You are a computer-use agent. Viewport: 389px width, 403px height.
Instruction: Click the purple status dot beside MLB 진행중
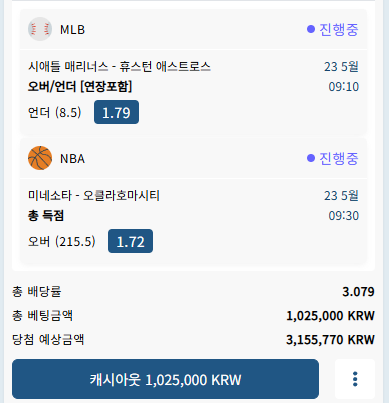tap(311, 29)
